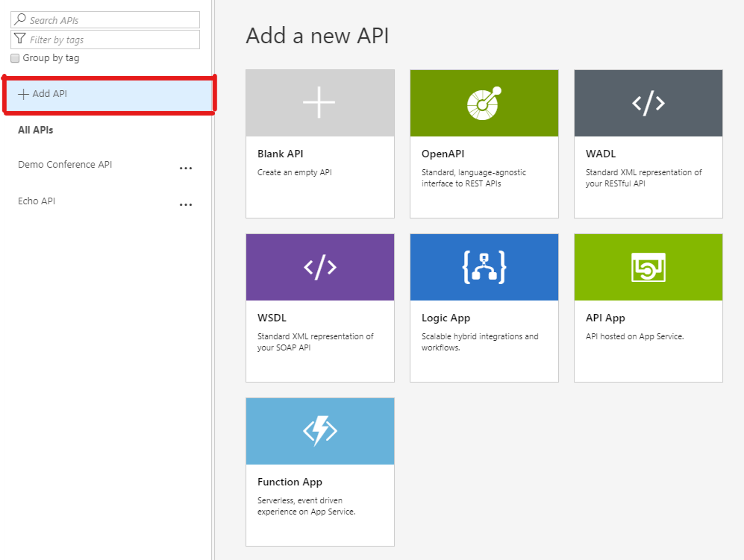
Task: Click the API App green icon
Action: (648, 267)
